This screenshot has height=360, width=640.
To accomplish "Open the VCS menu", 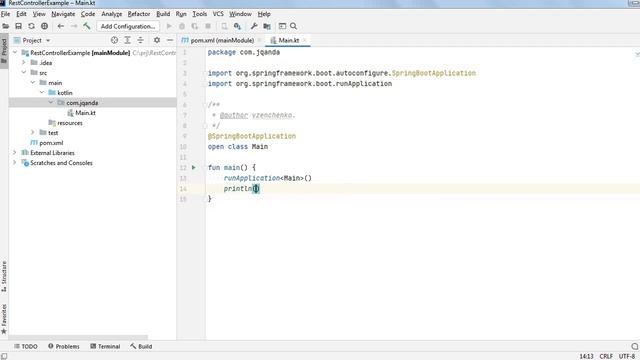I will point(218,14).
